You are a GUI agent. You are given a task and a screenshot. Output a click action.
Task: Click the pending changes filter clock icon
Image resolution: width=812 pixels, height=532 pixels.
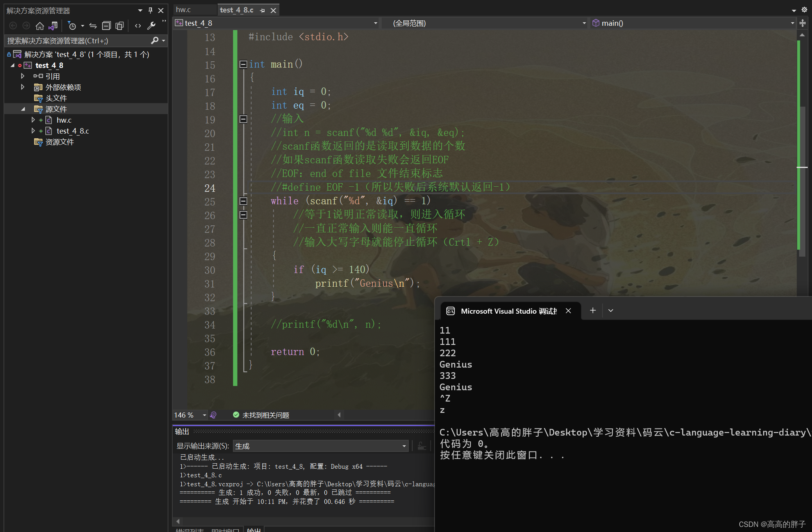(x=72, y=26)
